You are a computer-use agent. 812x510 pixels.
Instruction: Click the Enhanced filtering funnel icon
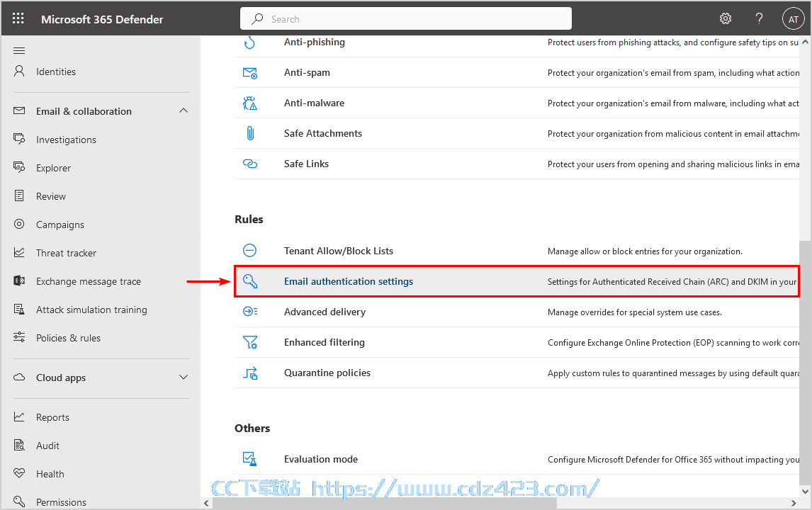pos(250,341)
